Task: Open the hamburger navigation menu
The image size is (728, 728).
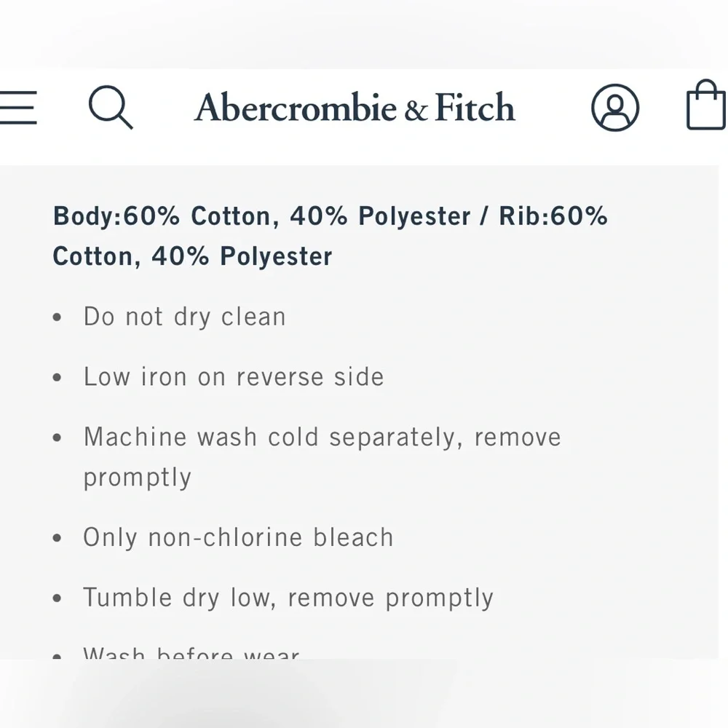Action: 17,107
